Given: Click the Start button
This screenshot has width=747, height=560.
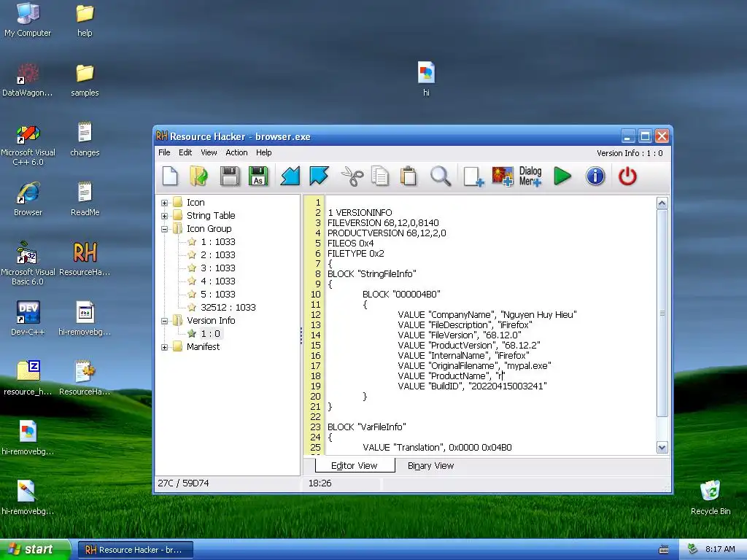Looking at the screenshot, I should pyautogui.click(x=35, y=549).
